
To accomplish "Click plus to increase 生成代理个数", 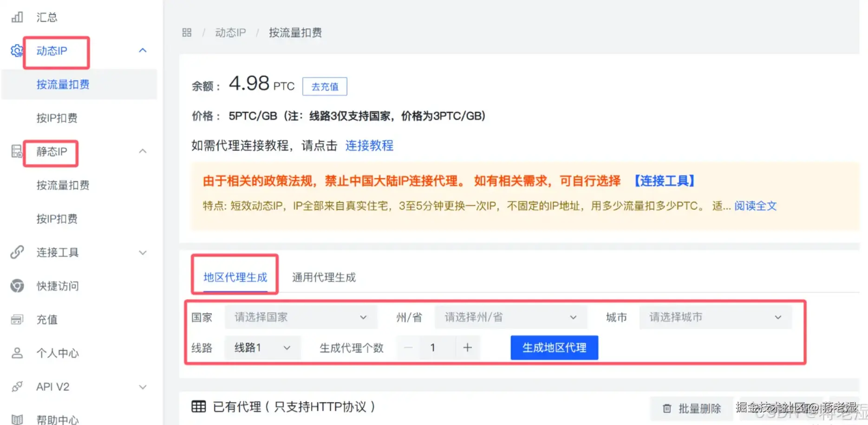I will 467,347.
